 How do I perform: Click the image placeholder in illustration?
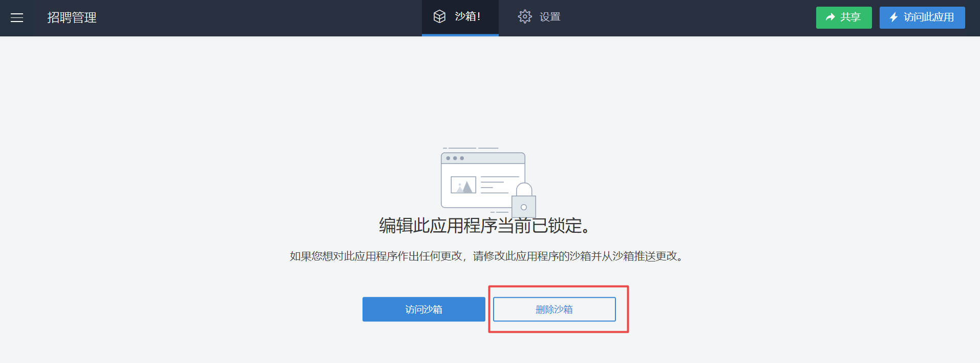tap(463, 185)
